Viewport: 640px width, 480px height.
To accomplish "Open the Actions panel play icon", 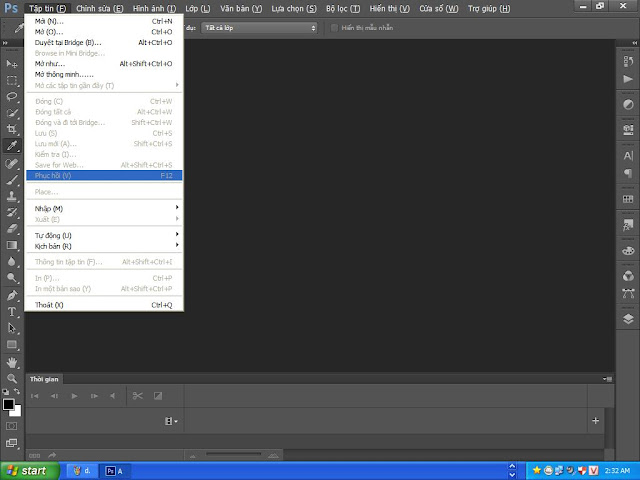I will (x=628, y=79).
